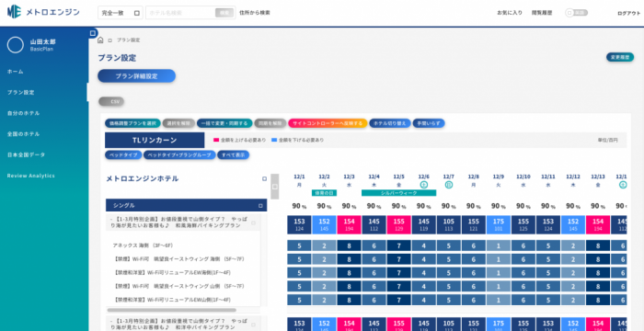
Task: Select リニューアルEW海側(1F~4F) room row label
Action: click(172, 272)
